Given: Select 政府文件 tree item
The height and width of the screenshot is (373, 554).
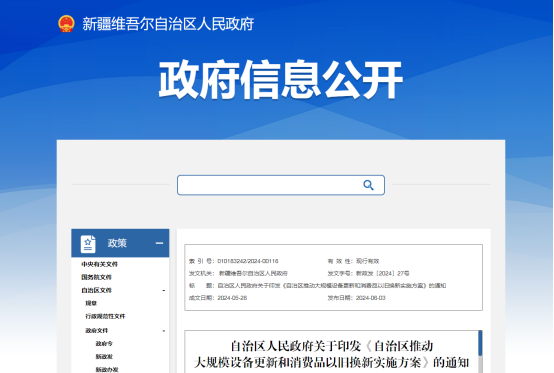Looking at the screenshot, I should [96, 331].
